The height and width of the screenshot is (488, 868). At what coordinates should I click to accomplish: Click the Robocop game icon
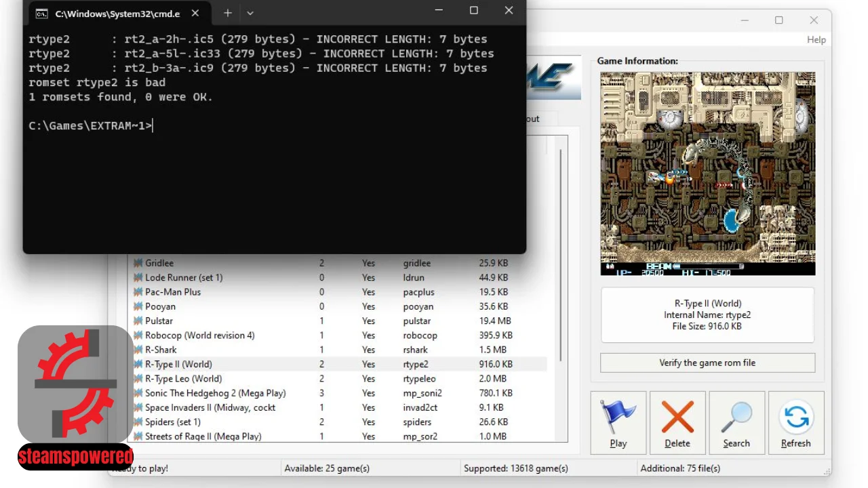pos(138,335)
